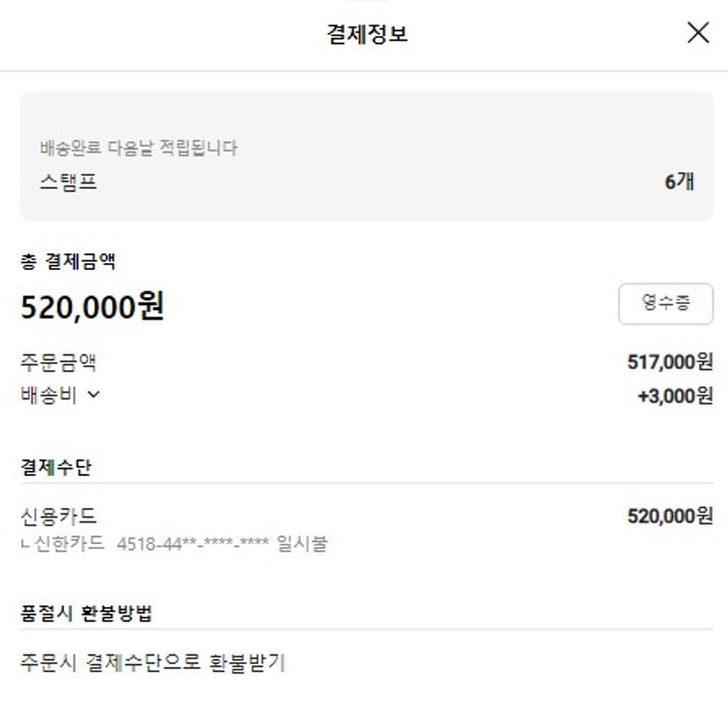
Task: Click the 결제정보 title header
Action: (368, 34)
